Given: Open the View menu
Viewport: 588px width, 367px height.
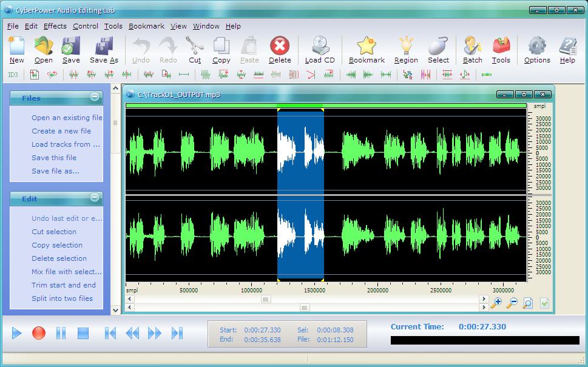Looking at the screenshot, I should pos(178,26).
